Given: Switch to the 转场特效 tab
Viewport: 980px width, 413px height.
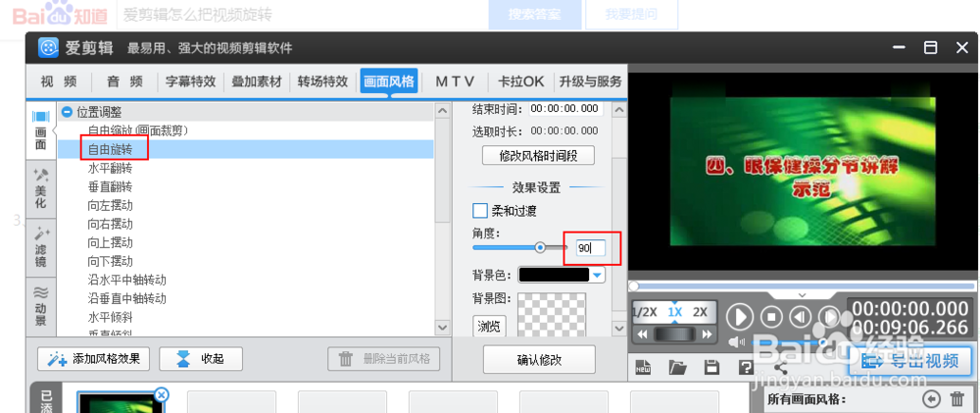Looking at the screenshot, I should 322,81.
